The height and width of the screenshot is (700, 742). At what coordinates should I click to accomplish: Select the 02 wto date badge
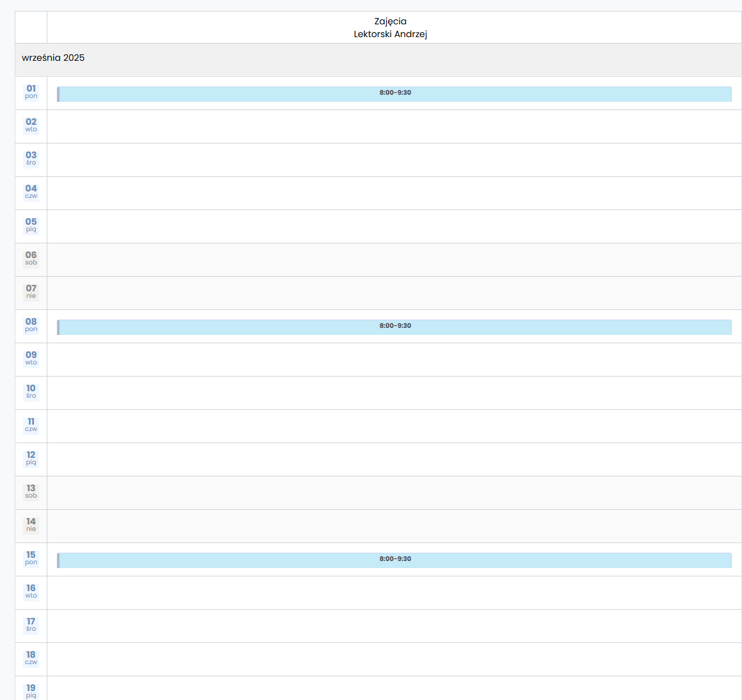click(x=31, y=126)
